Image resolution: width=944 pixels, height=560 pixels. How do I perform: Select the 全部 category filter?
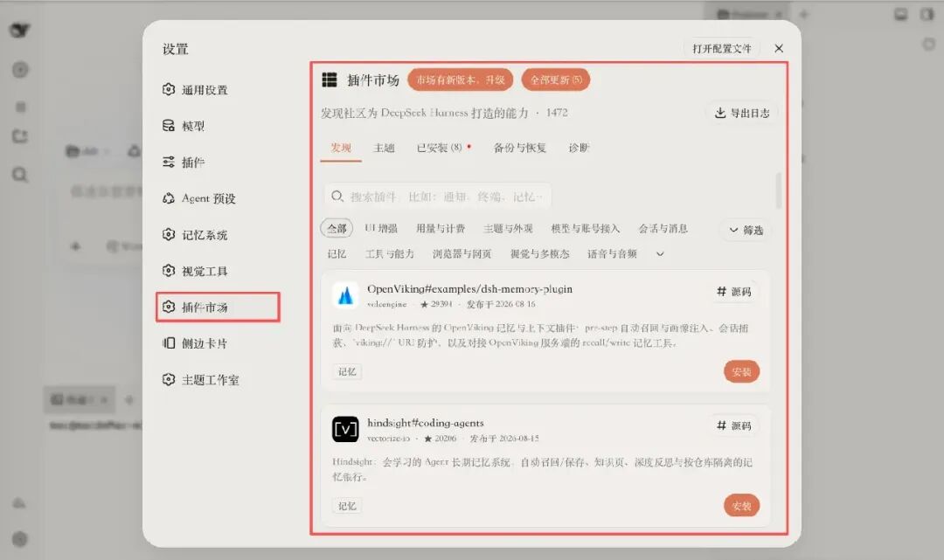(337, 229)
